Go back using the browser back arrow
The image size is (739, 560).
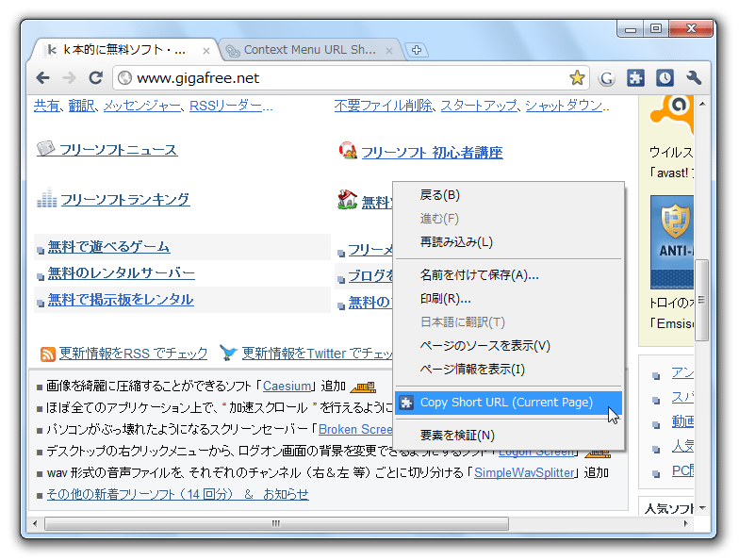(43, 78)
